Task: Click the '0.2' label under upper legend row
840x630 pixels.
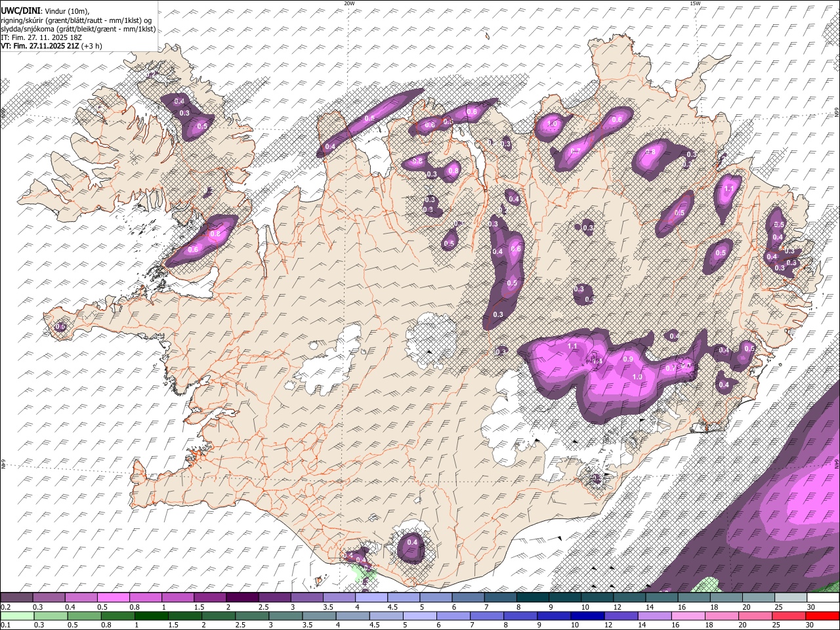Action: [5, 607]
